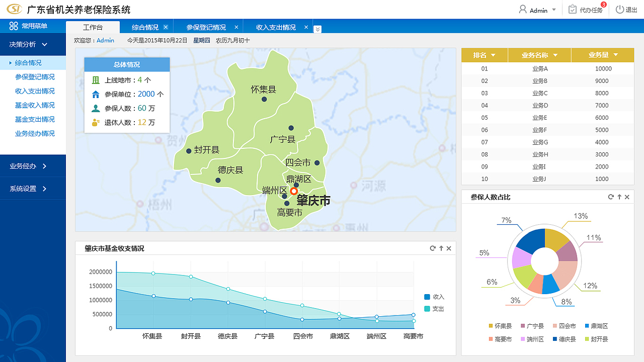
Task: Switch to the 参保登记情况 tab
Action: point(206,28)
